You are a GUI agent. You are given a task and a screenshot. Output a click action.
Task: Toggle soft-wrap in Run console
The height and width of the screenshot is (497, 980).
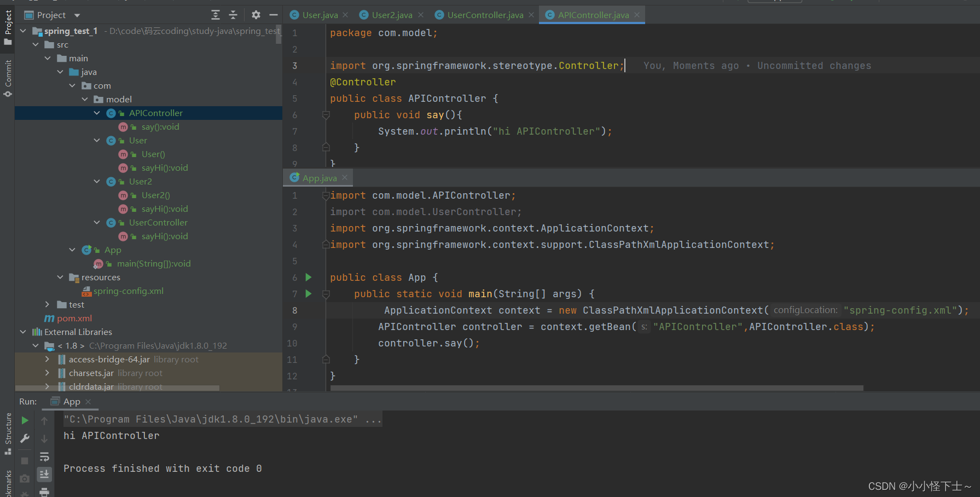[44, 456]
